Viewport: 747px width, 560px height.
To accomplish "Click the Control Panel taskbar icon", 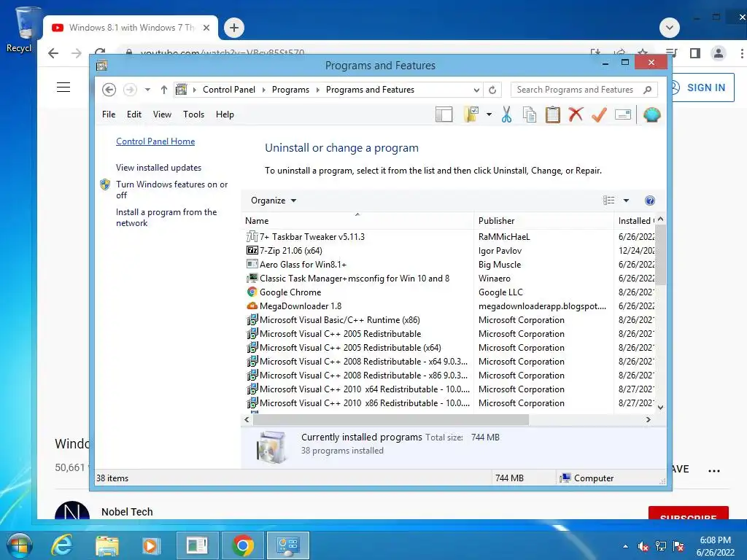I will 287,545.
